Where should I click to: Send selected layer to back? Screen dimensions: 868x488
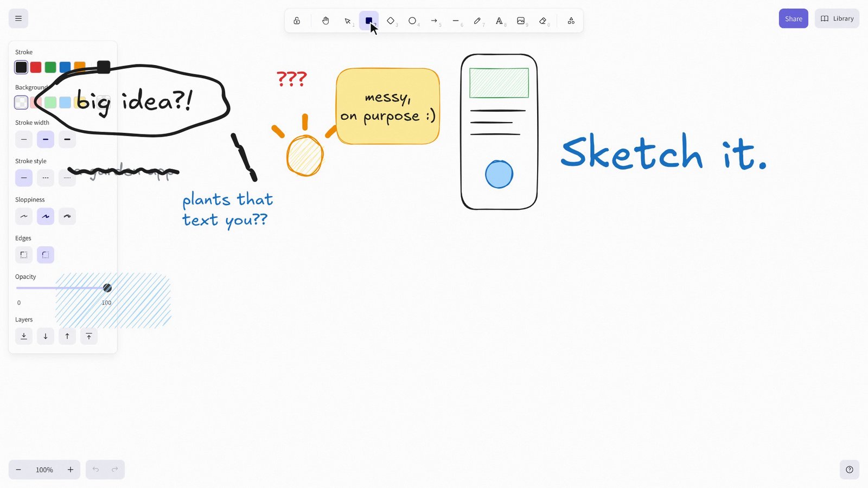point(24,336)
